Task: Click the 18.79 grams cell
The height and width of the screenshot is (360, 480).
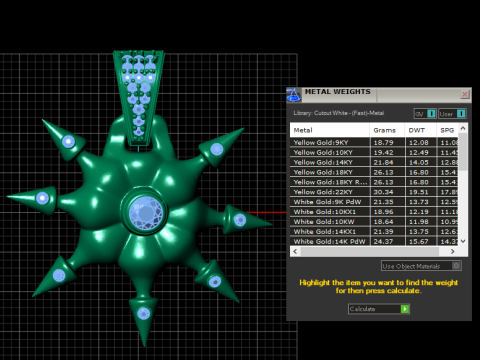Action: click(x=387, y=142)
